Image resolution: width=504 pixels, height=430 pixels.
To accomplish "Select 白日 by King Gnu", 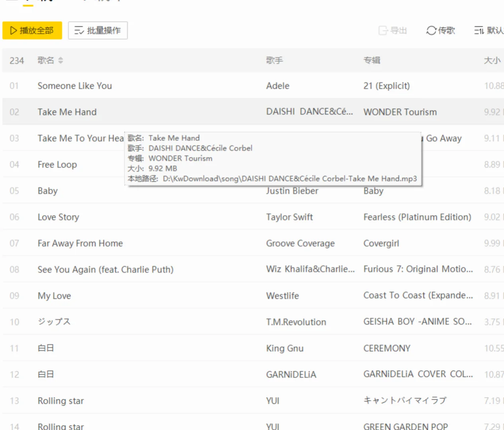I will 46,348.
